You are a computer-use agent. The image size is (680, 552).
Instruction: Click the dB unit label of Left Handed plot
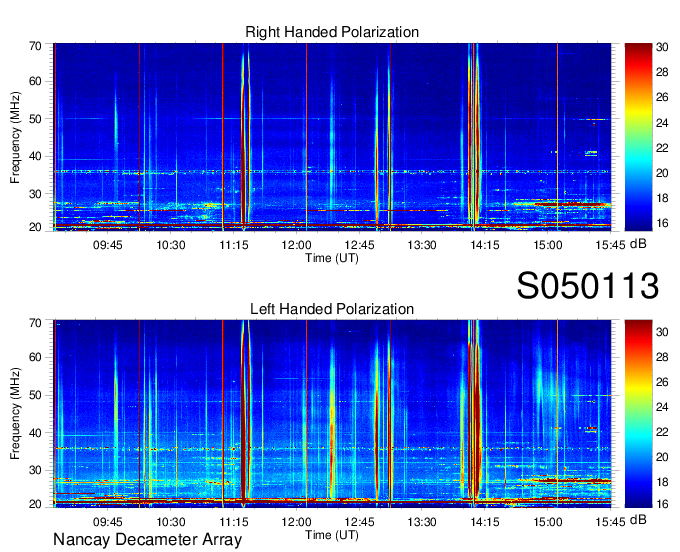(x=638, y=520)
